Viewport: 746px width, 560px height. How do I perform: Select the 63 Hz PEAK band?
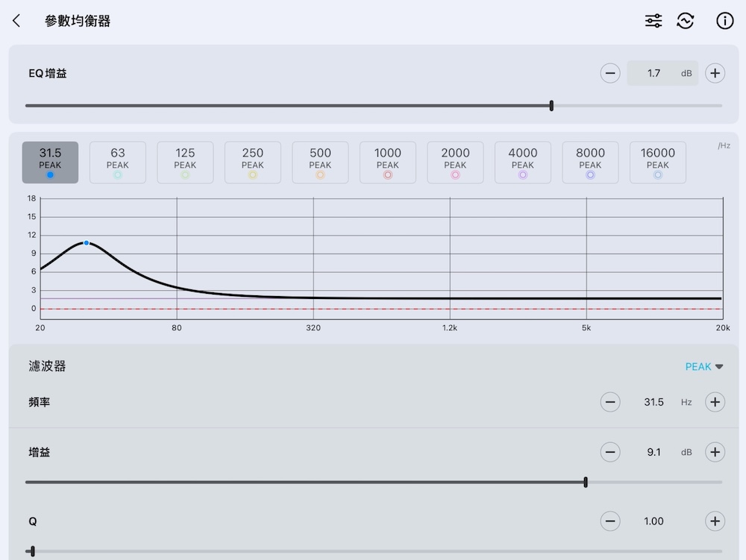(118, 163)
